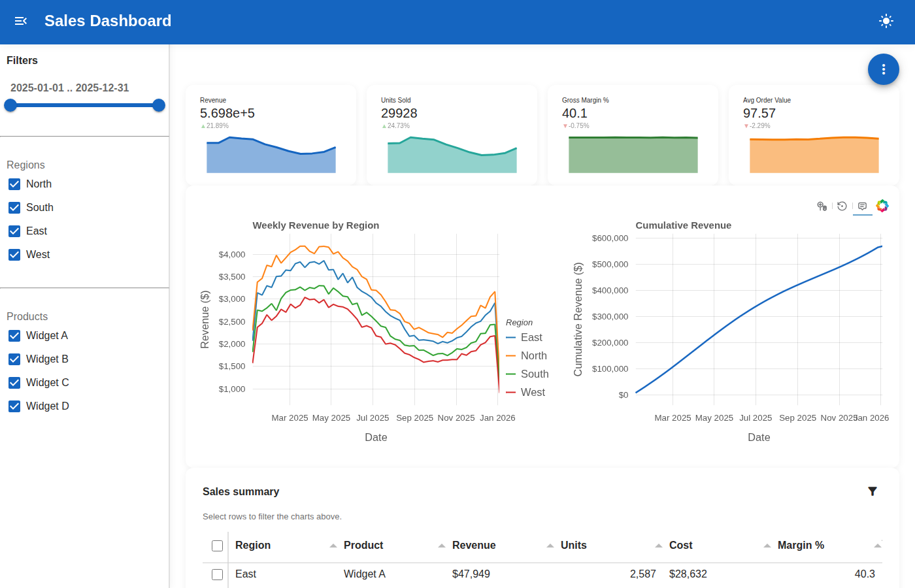Uncheck the Widget D product checkbox

tap(14, 406)
